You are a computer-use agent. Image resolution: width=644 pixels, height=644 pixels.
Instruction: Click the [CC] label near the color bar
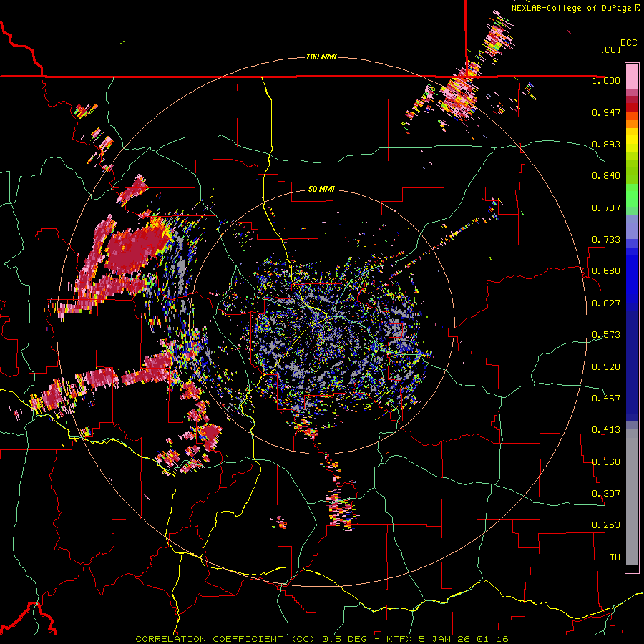(x=610, y=49)
